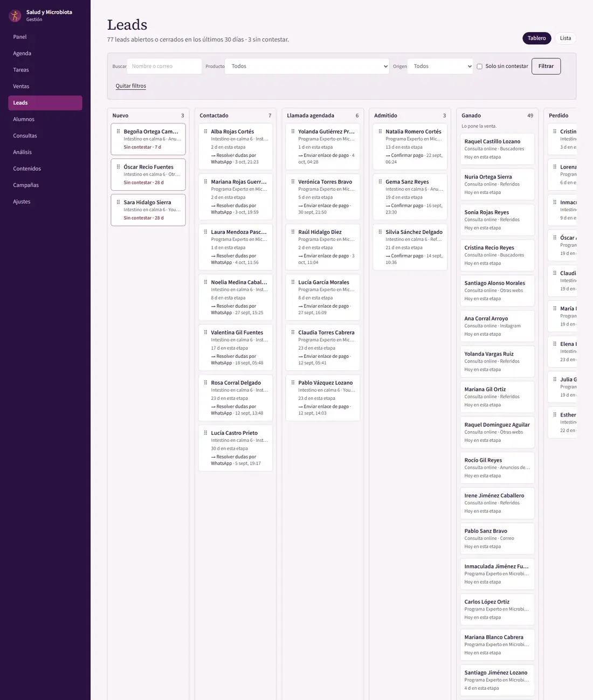Image resolution: width=593 pixels, height=700 pixels.
Task: Click drag handle of Lucía Castro Prieto card
Action: pyautogui.click(x=205, y=433)
